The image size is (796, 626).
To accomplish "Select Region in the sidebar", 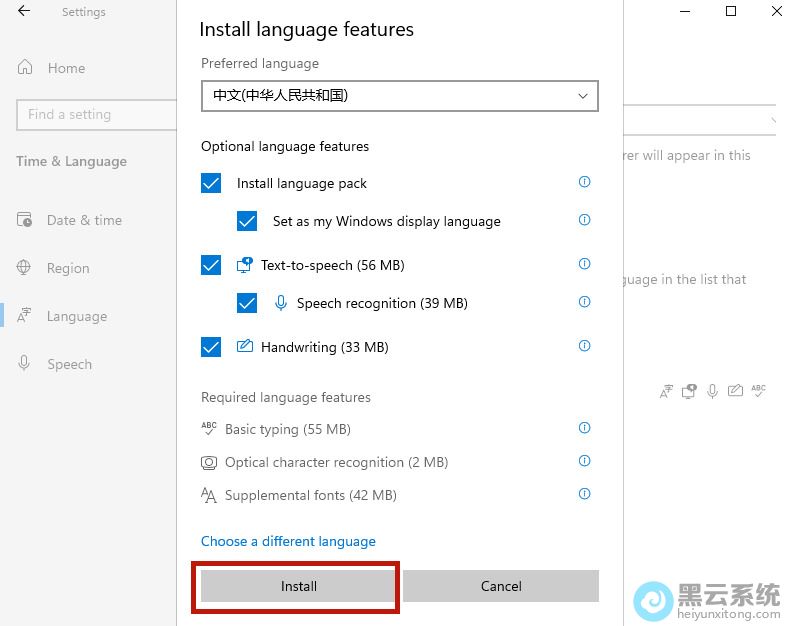I will [68, 268].
